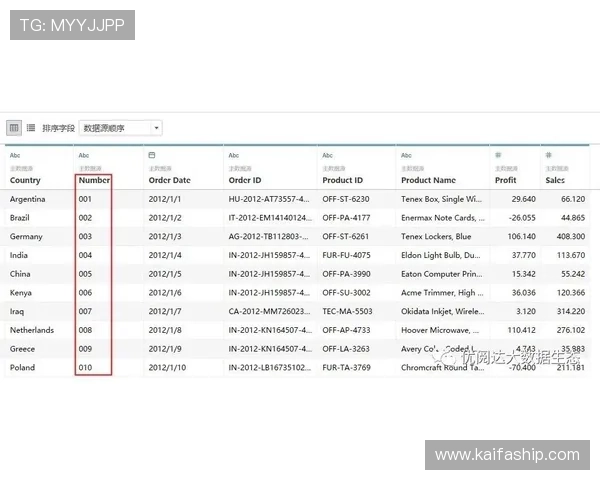Select the Profit column header
The width and height of the screenshot is (600, 480).
(x=506, y=180)
